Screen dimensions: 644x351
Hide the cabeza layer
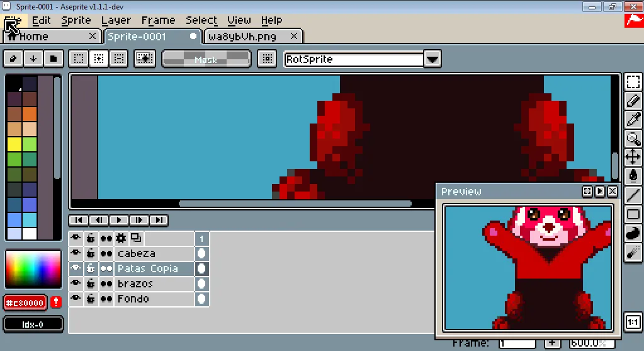pyautogui.click(x=76, y=253)
